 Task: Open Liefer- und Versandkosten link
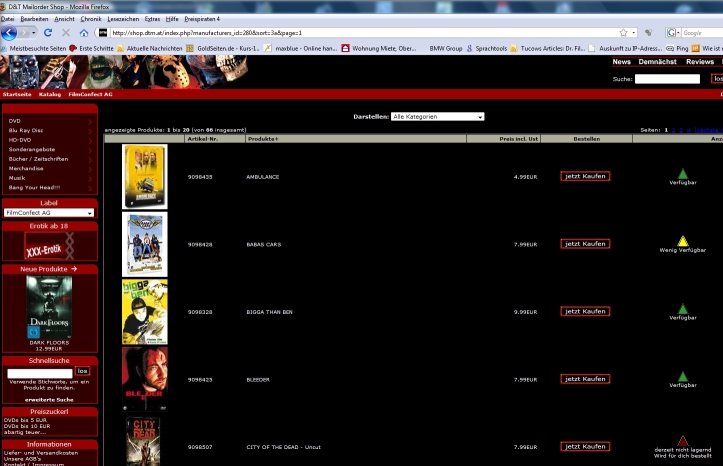coord(41,453)
